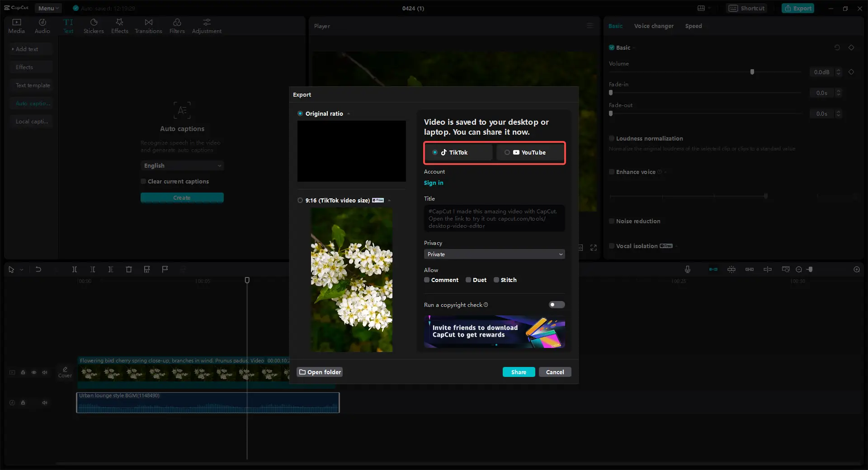The height and width of the screenshot is (470, 868).
Task: Collapse the Original ratio section
Action: point(349,113)
